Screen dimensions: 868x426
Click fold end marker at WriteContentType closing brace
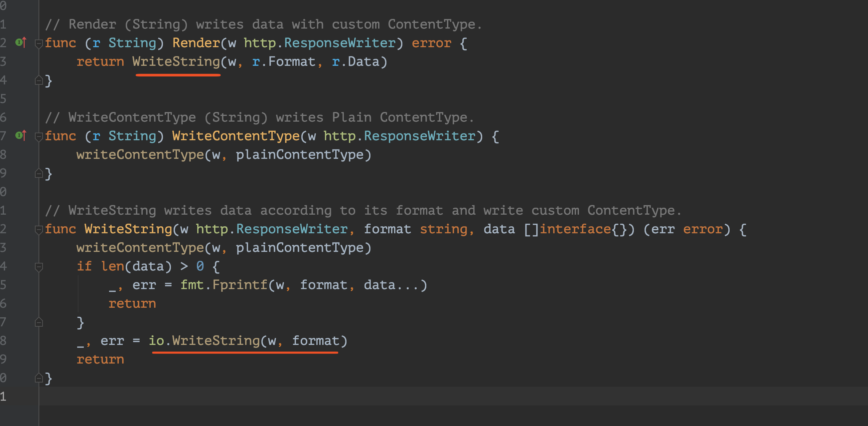coord(39,173)
